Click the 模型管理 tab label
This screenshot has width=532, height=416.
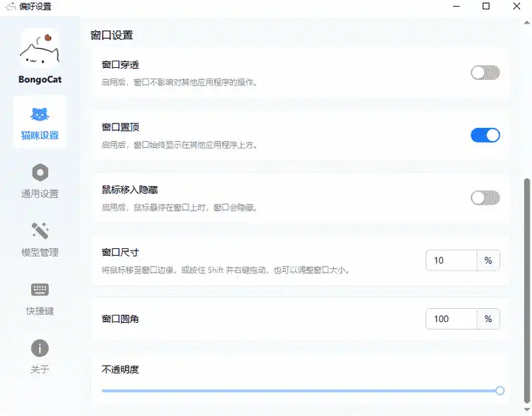pyautogui.click(x=40, y=253)
